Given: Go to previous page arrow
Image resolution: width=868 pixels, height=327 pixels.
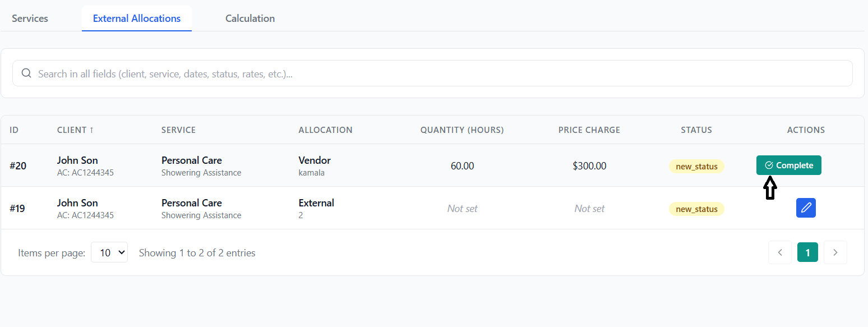Looking at the screenshot, I should tap(780, 252).
